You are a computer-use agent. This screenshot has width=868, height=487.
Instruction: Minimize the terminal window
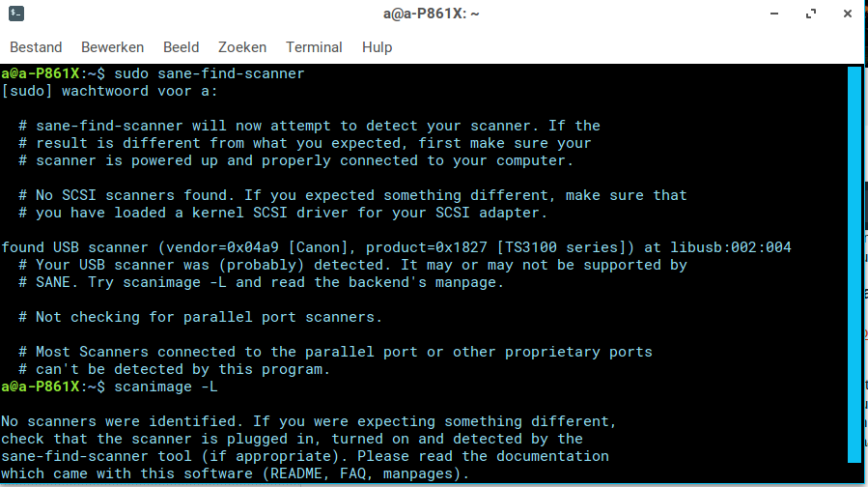(774, 14)
